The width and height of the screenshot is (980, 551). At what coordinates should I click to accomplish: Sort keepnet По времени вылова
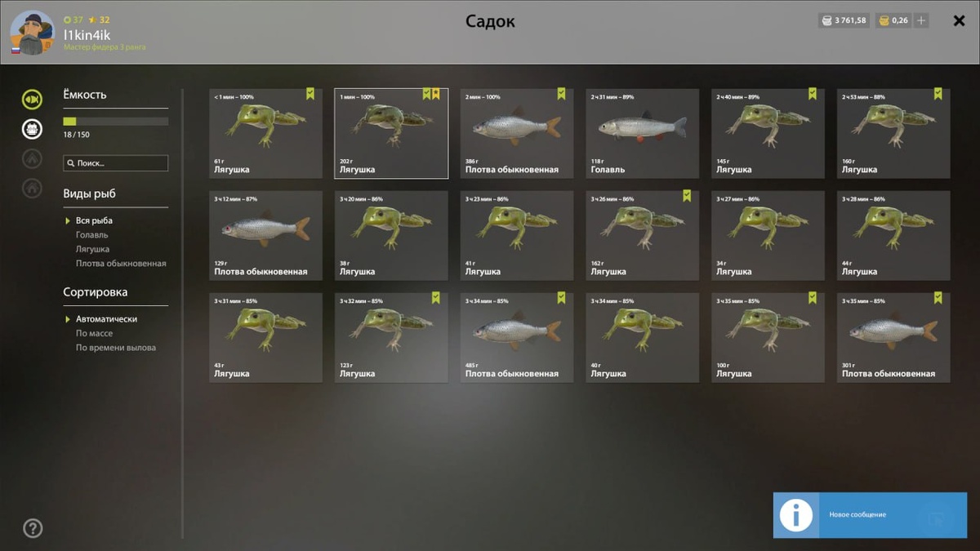pyautogui.click(x=115, y=348)
